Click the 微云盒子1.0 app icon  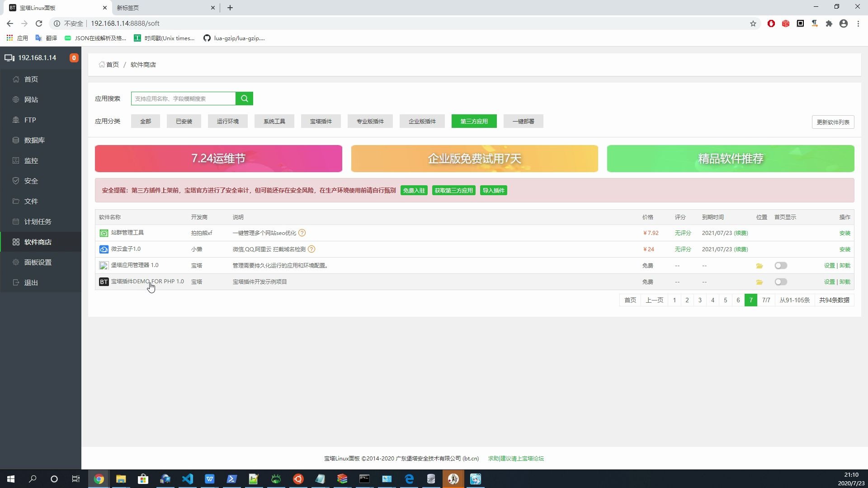[x=104, y=249]
